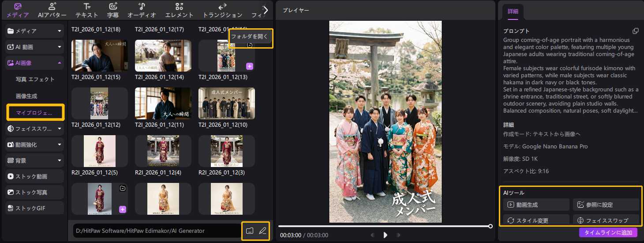Image resolution: width=644 pixels, height=243 pixels.
Task: Click the ストック動画 play icon
Action: point(11,176)
